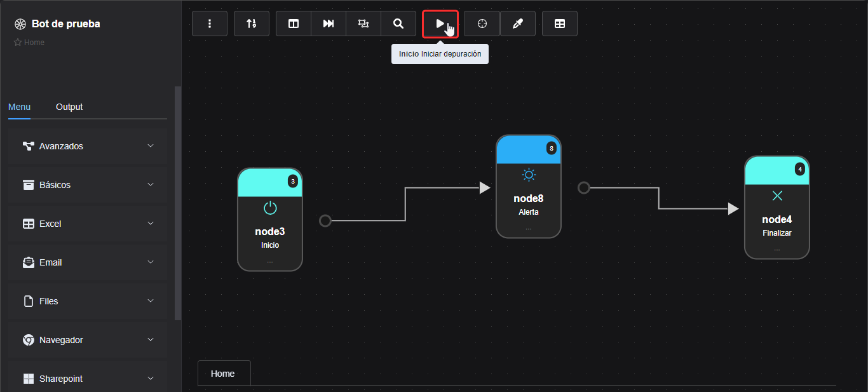Click the Home breadcrumb link
This screenshot has width=868, height=392.
point(34,43)
